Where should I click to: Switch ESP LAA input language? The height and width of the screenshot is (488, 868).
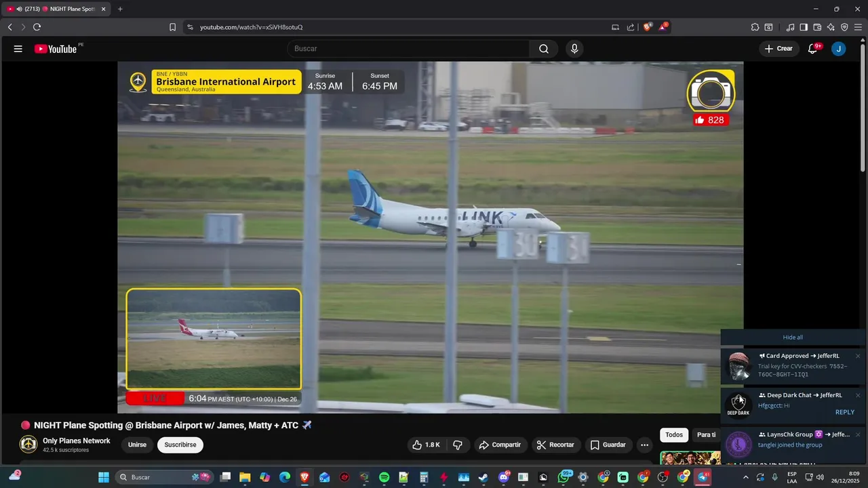[x=792, y=477]
